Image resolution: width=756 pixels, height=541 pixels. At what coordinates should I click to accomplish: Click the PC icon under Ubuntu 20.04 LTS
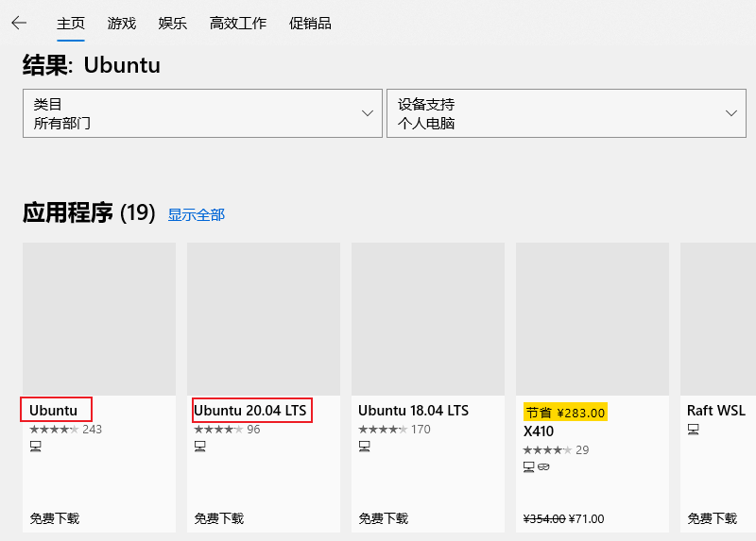pyautogui.click(x=200, y=447)
